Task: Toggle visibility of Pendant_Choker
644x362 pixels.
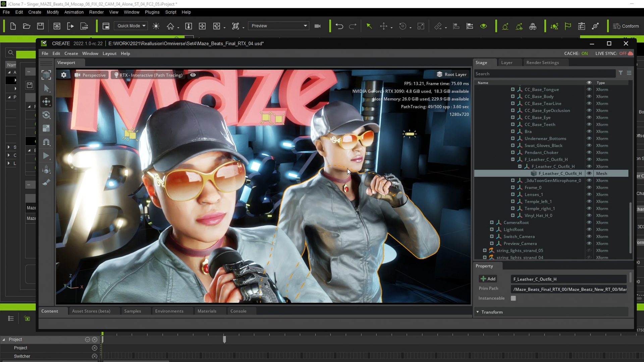Action: 589,153
